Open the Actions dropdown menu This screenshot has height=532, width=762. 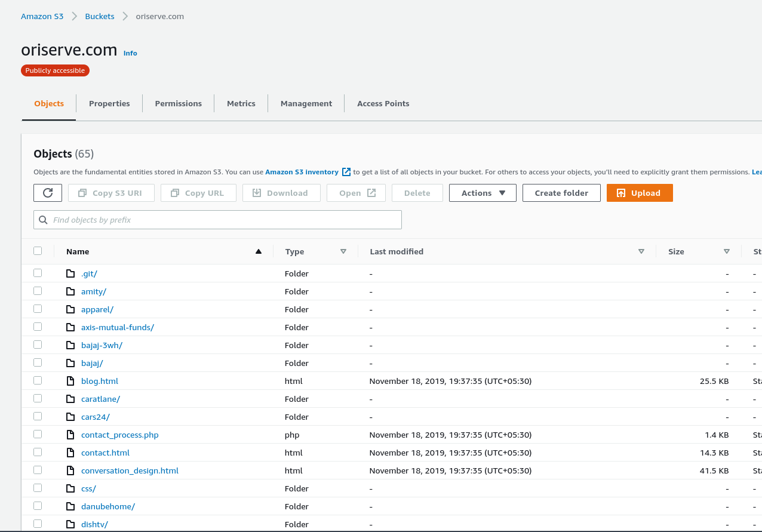(483, 193)
